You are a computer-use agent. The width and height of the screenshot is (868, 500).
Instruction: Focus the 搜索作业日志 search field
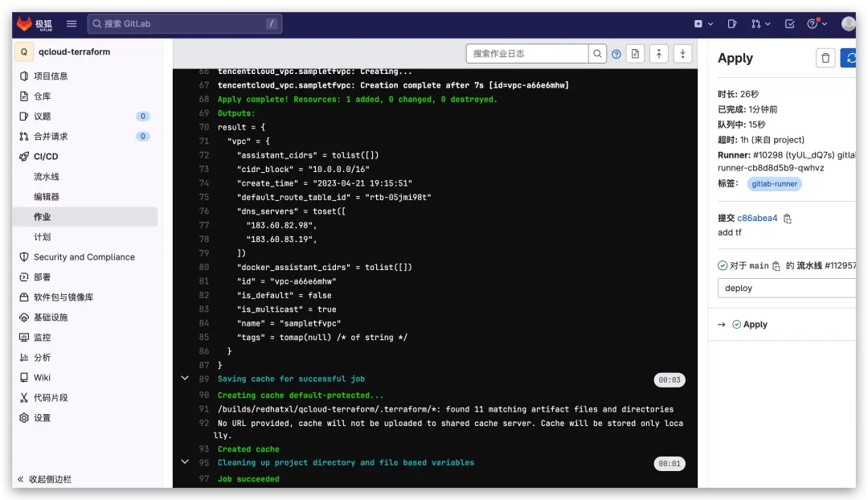point(528,54)
